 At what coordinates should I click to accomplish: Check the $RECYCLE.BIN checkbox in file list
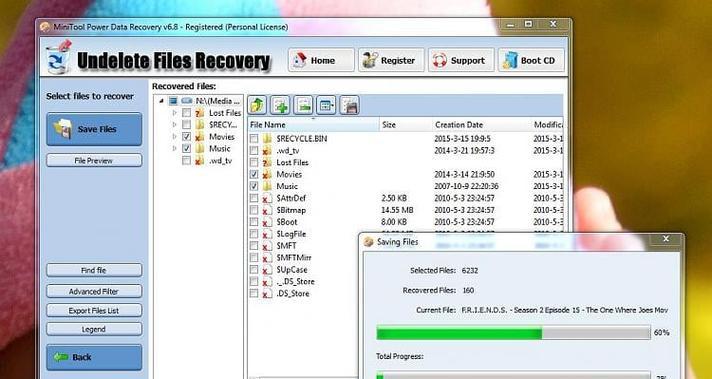pyautogui.click(x=254, y=138)
